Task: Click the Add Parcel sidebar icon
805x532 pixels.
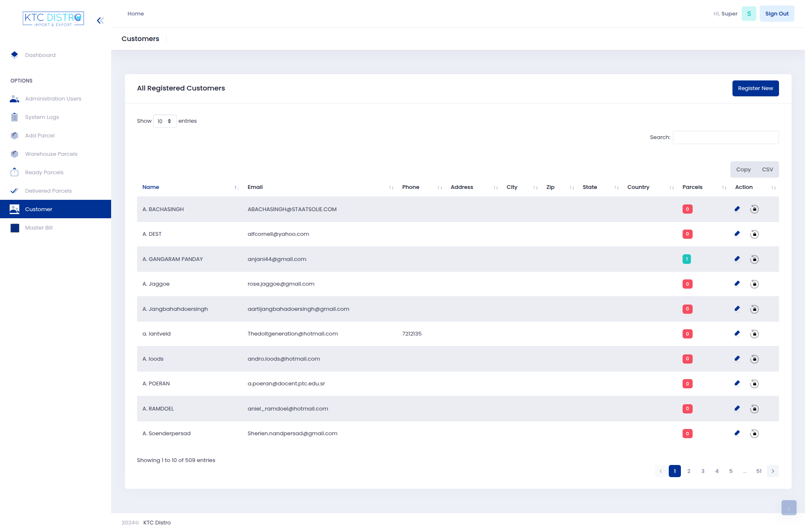Action: (14, 135)
